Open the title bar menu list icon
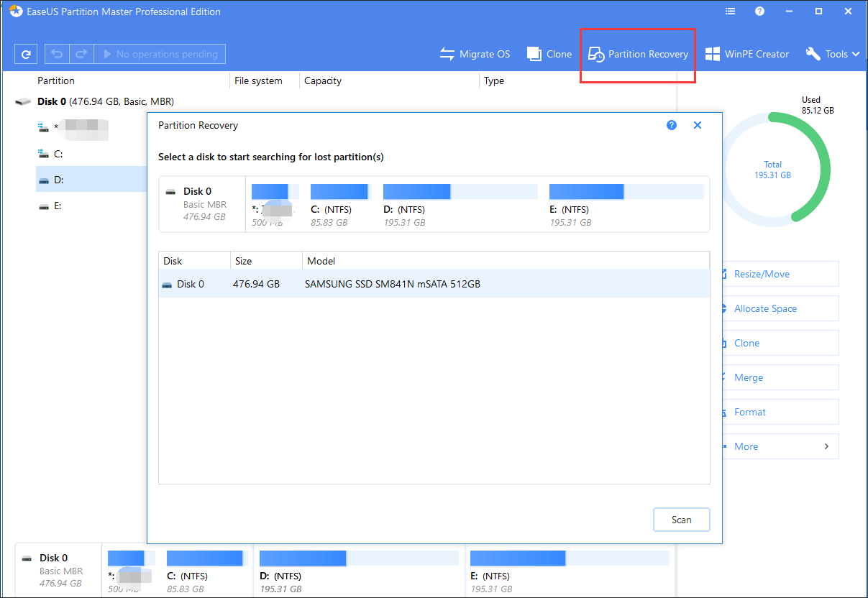This screenshot has height=598, width=868. (x=731, y=11)
